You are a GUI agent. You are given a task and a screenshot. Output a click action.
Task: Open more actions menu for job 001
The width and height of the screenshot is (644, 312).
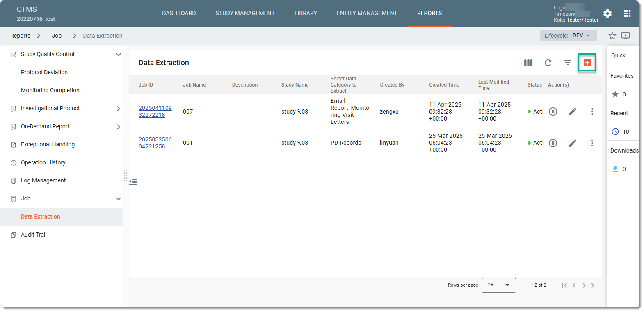click(x=592, y=143)
